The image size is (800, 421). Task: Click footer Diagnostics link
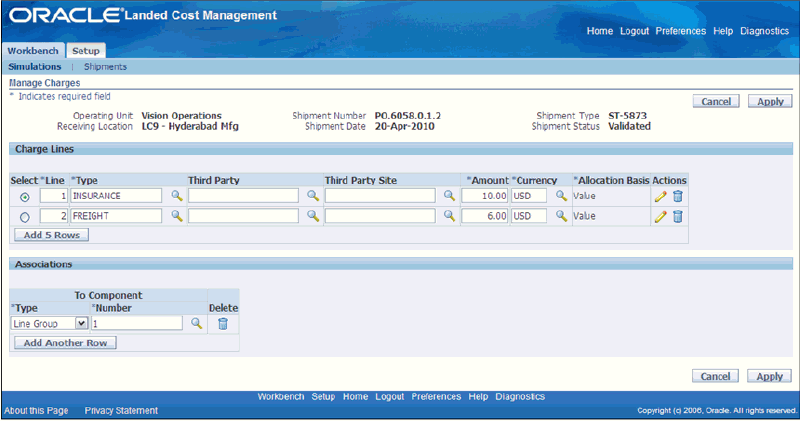(520, 397)
